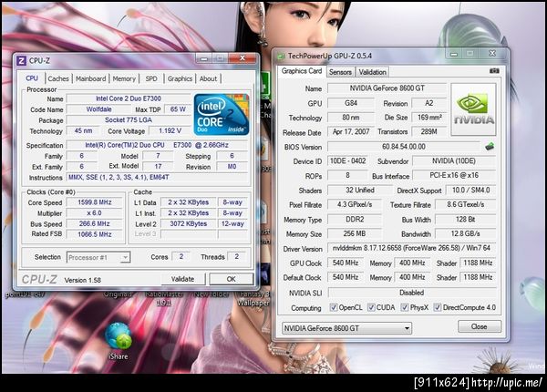Switch to the Mainboard tab

pos(90,78)
